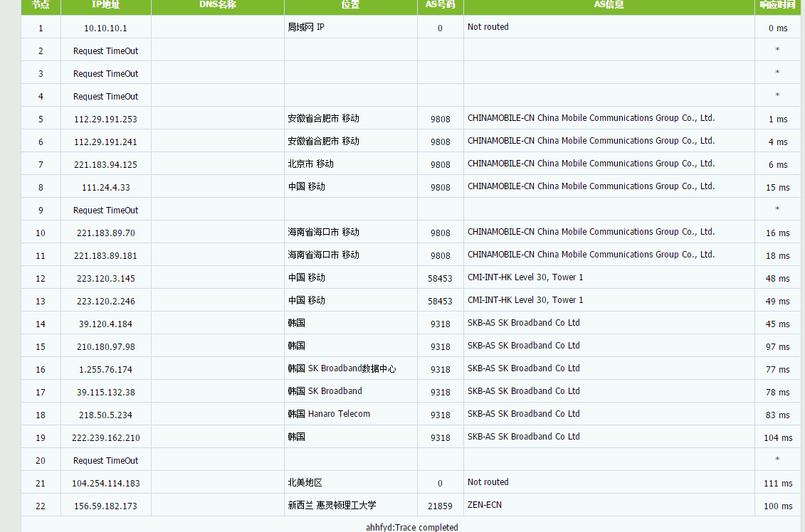
Task: Click 海南省海口市 移动 in node 10 row
Action: tap(323, 233)
